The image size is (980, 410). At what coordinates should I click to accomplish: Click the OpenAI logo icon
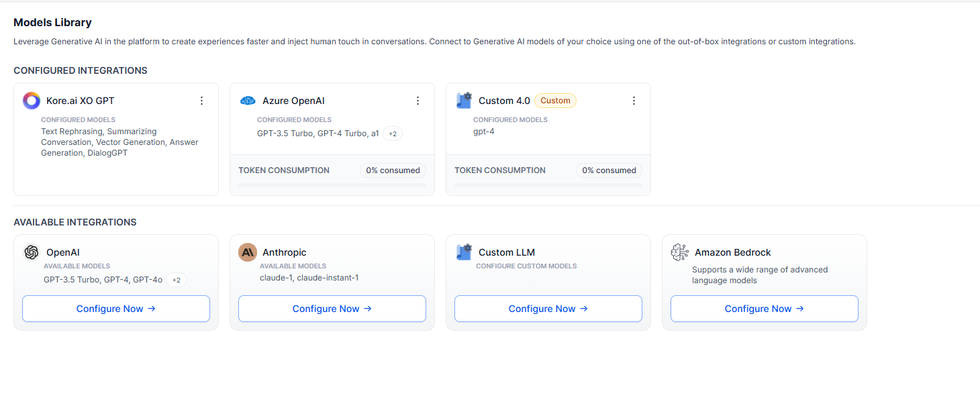click(31, 252)
